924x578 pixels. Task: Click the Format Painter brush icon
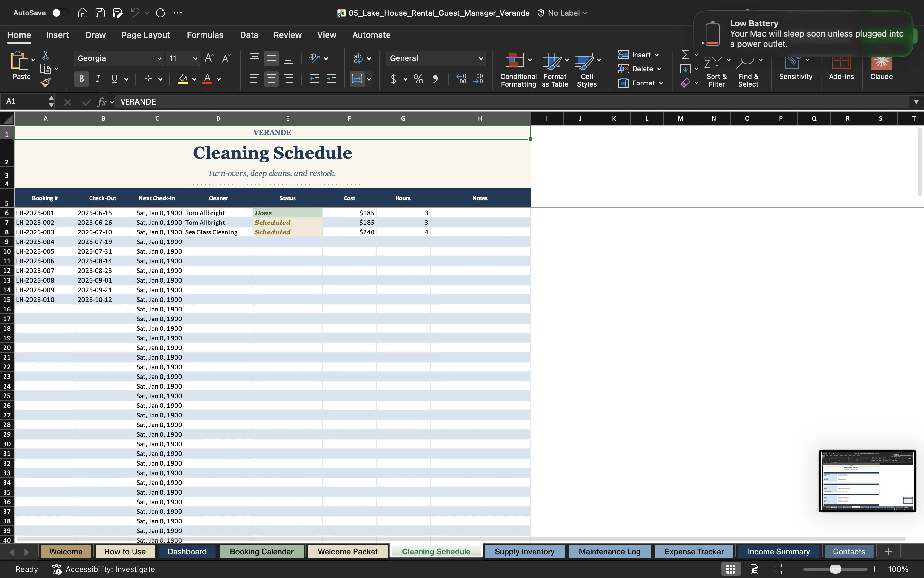click(x=46, y=82)
